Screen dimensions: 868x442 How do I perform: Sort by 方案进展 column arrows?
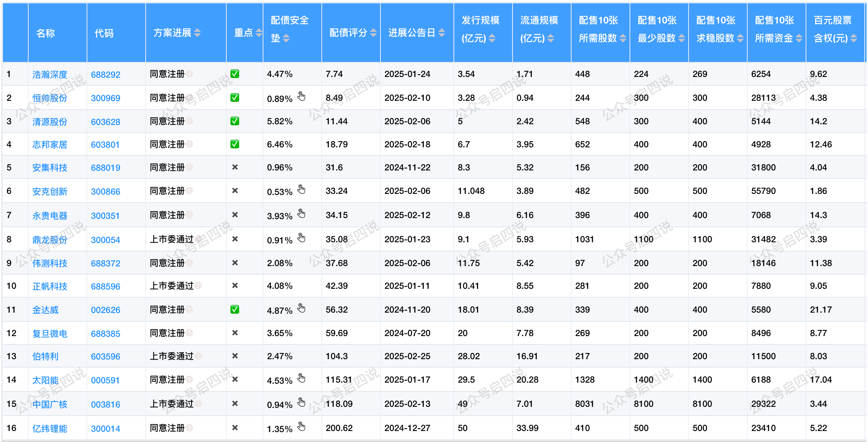197,33
